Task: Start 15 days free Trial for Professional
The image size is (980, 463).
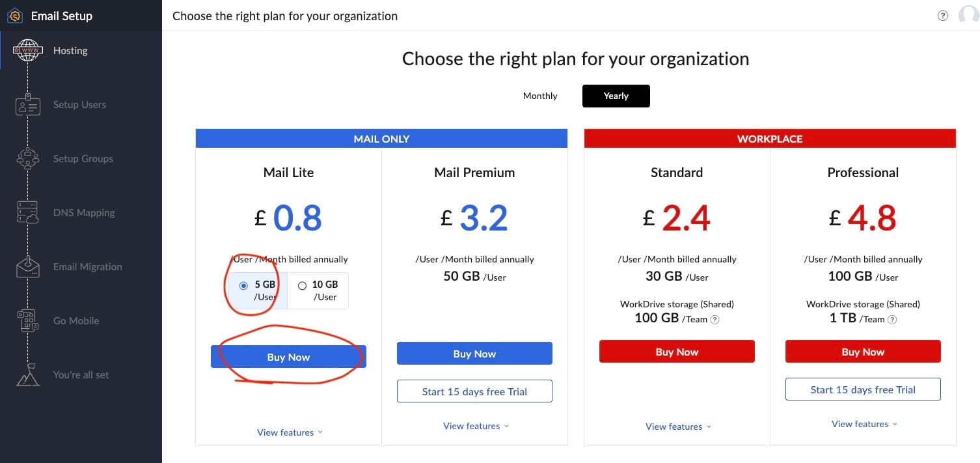Action: [x=863, y=390]
